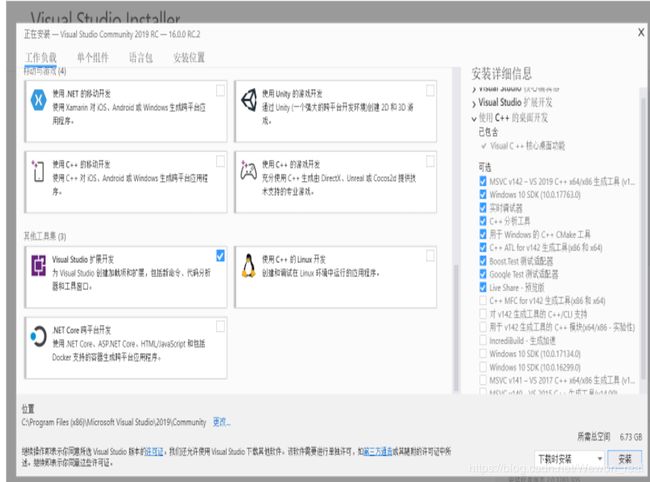Check Windows 10 SDK (10.0.17134.0)
The image size is (650, 482).
click(483, 354)
